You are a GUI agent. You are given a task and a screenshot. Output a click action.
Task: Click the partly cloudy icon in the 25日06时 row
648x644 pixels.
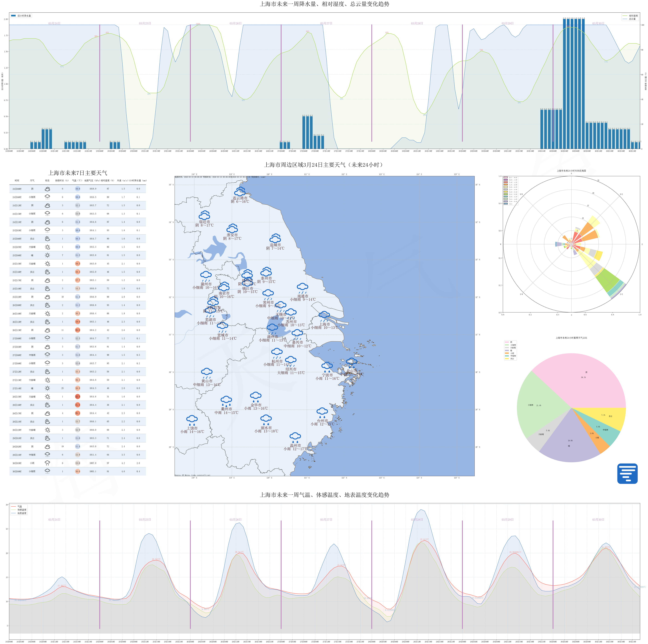tap(47, 239)
